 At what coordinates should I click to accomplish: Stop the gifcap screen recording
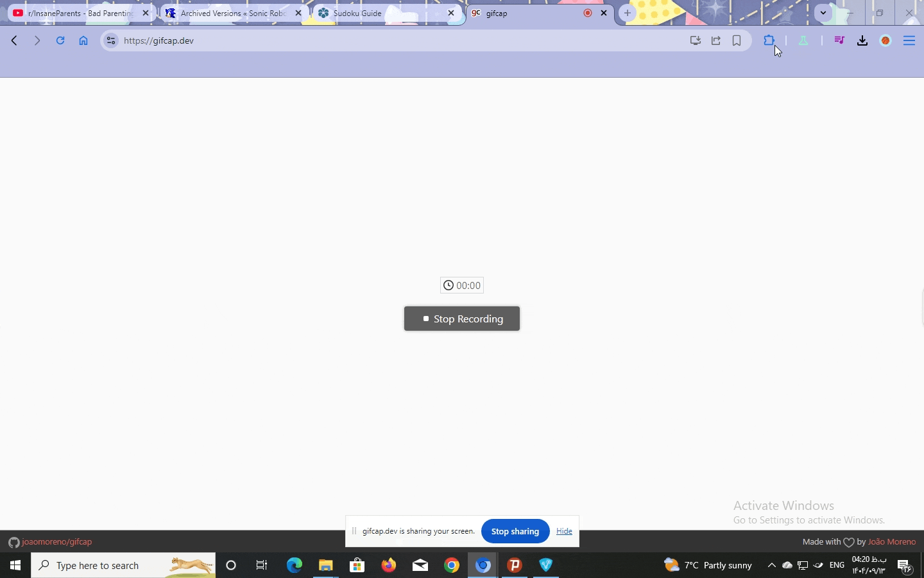462,319
